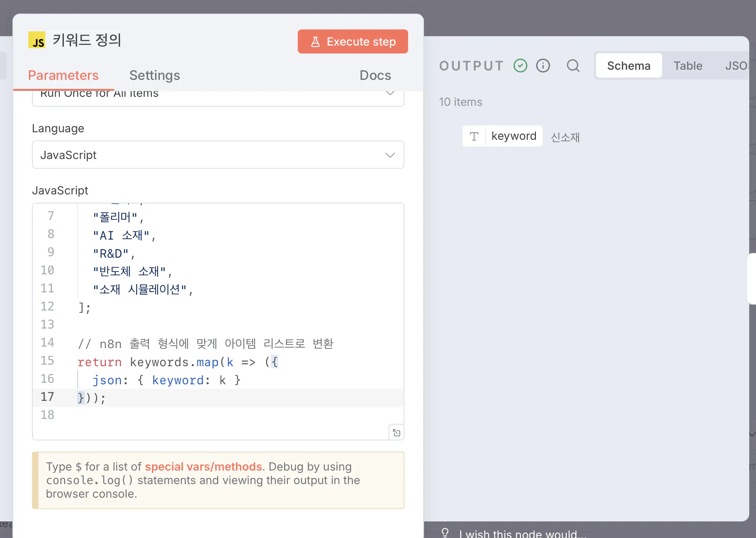Click the text type icon beside keyword
This screenshot has width=756, height=538.
coord(474,136)
